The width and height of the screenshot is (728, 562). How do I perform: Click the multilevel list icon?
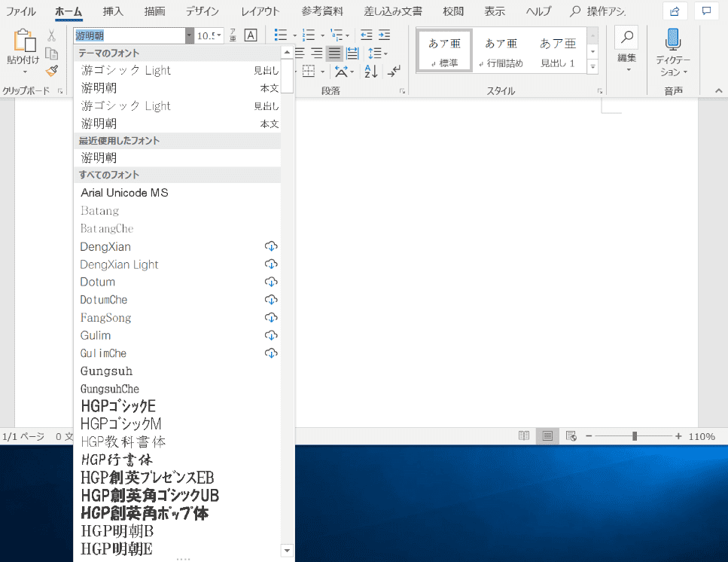click(336, 35)
